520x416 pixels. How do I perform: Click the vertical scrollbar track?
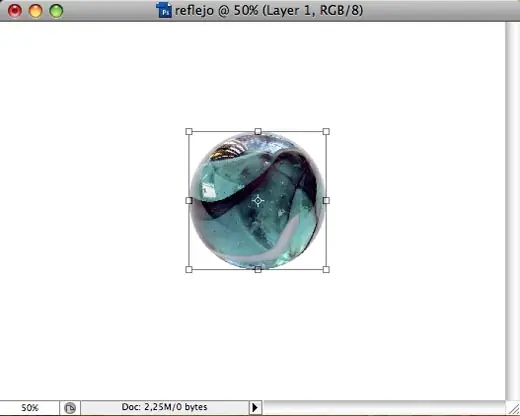click(x=512, y=211)
